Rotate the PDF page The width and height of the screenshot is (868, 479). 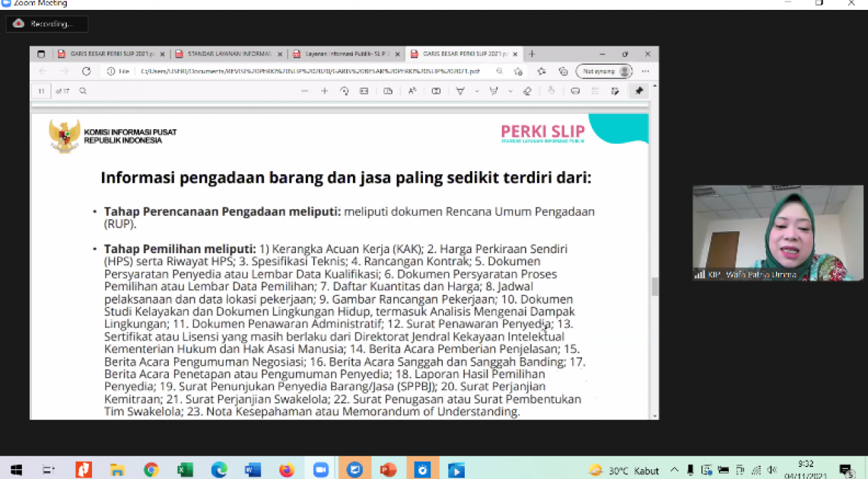point(344,91)
